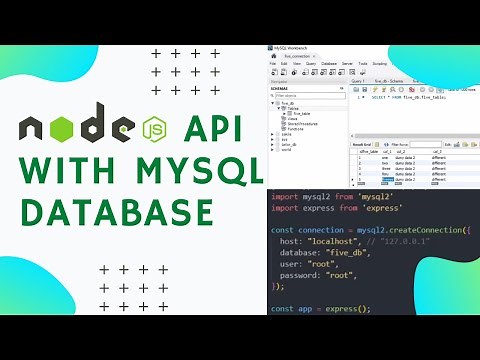480x360 pixels.
Task: Click icon left of Filter Rows label
Action: click(x=386, y=144)
